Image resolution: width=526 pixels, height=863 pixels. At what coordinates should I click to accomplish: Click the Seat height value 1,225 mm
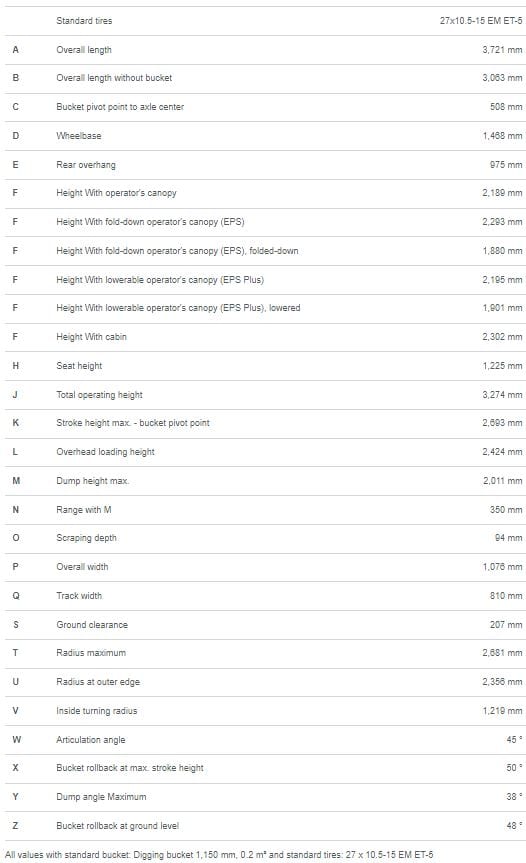click(502, 365)
